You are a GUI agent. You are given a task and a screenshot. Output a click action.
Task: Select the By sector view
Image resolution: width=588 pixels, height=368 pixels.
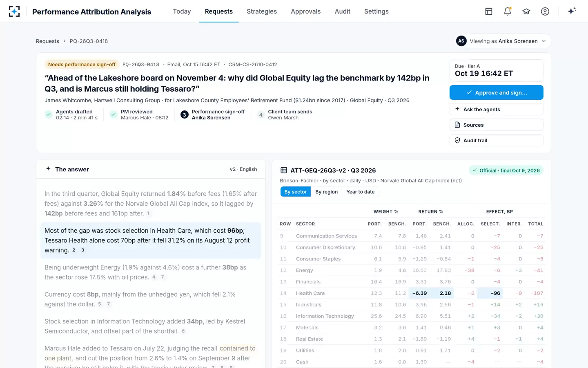296,192
